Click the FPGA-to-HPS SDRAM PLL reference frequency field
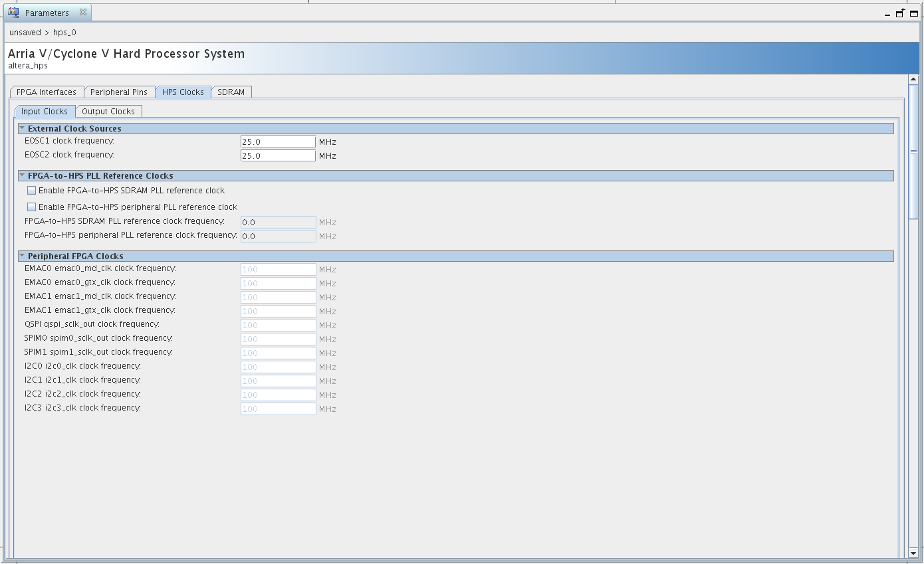 (x=278, y=222)
